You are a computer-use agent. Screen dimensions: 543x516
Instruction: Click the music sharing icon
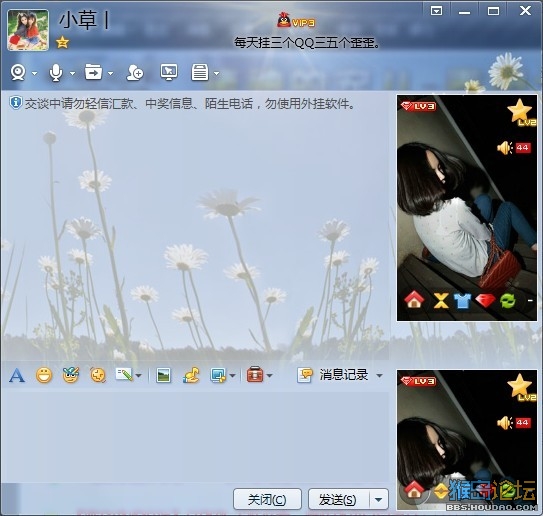click(x=191, y=375)
